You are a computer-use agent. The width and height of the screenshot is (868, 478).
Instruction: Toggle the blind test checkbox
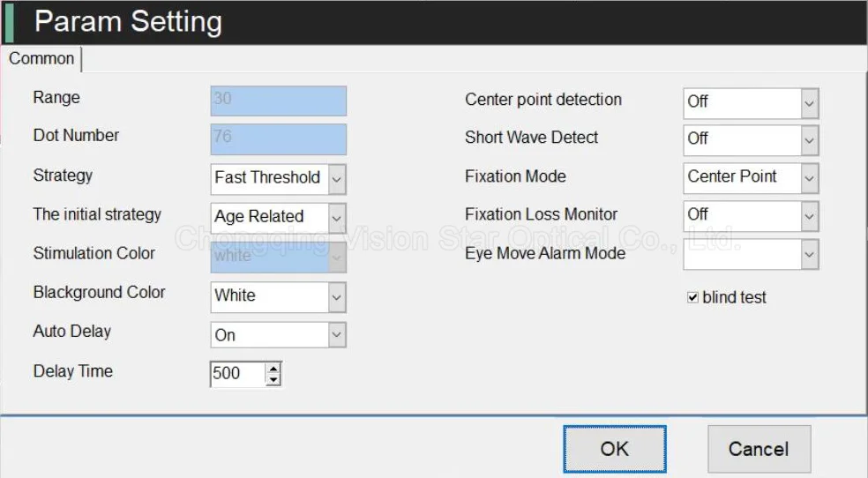tap(693, 298)
